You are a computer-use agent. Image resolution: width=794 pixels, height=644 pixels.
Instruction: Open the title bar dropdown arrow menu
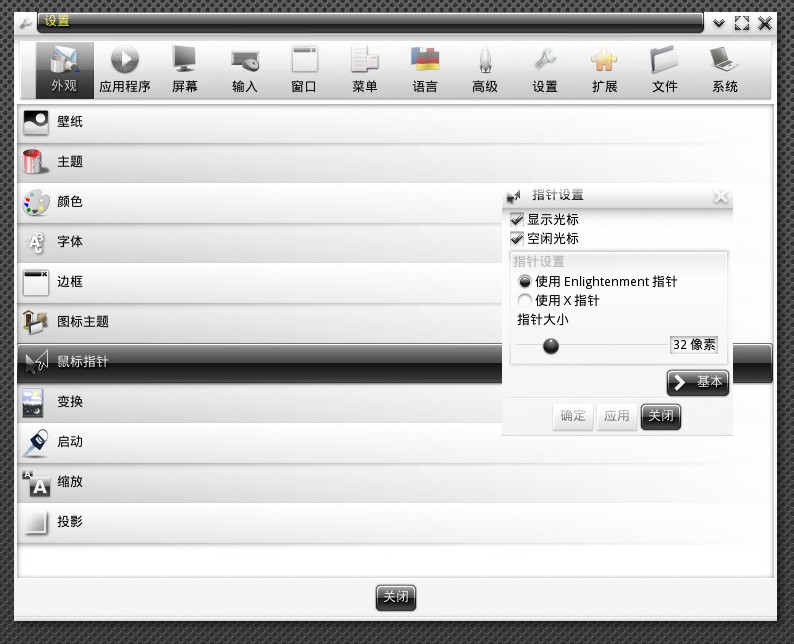[x=719, y=23]
